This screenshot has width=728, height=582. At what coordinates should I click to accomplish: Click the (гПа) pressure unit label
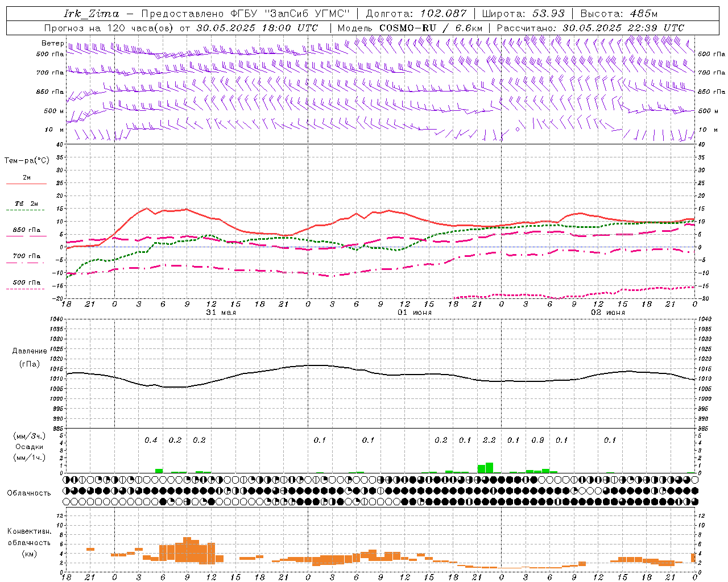point(30,364)
